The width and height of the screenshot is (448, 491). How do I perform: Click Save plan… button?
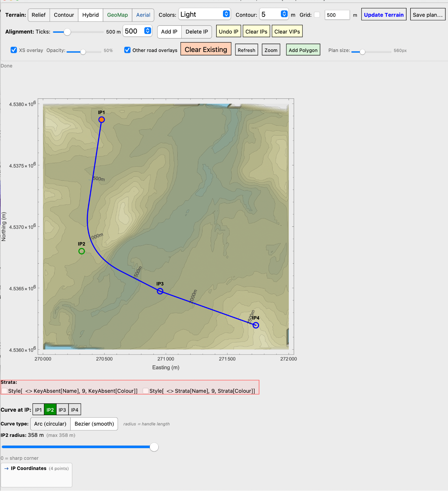pyautogui.click(x=428, y=15)
